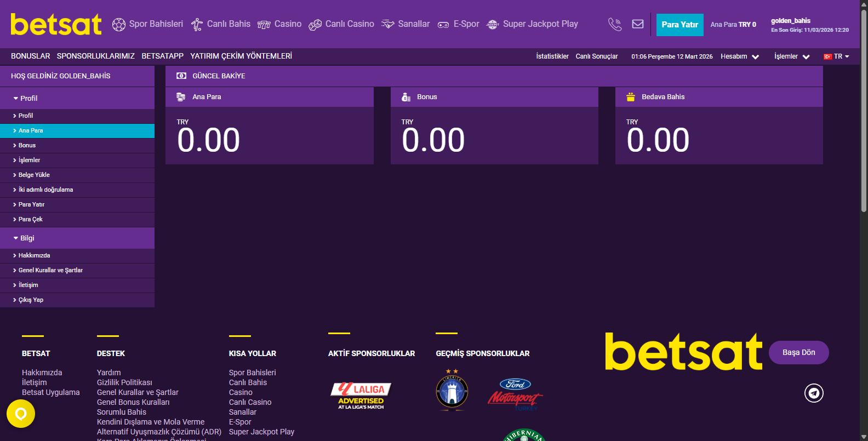Open the yellow live chat bubble
The image size is (868, 441).
click(21, 414)
